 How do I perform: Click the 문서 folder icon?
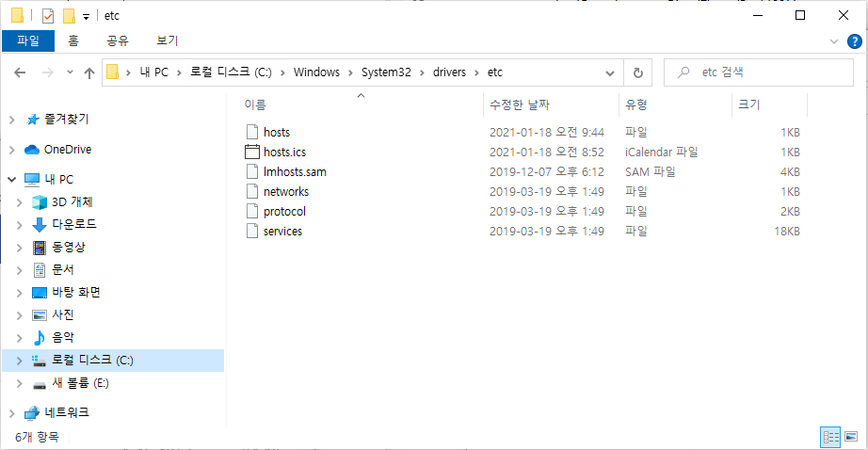point(40,270)
